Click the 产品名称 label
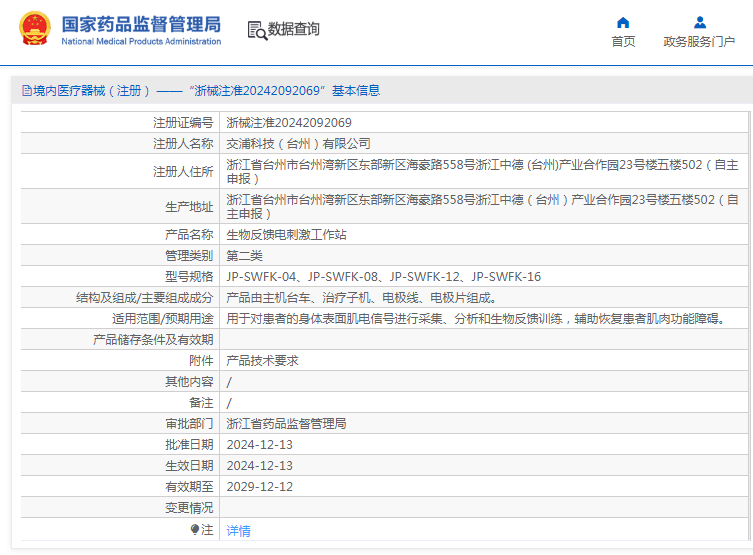 (x=189, y=235)
